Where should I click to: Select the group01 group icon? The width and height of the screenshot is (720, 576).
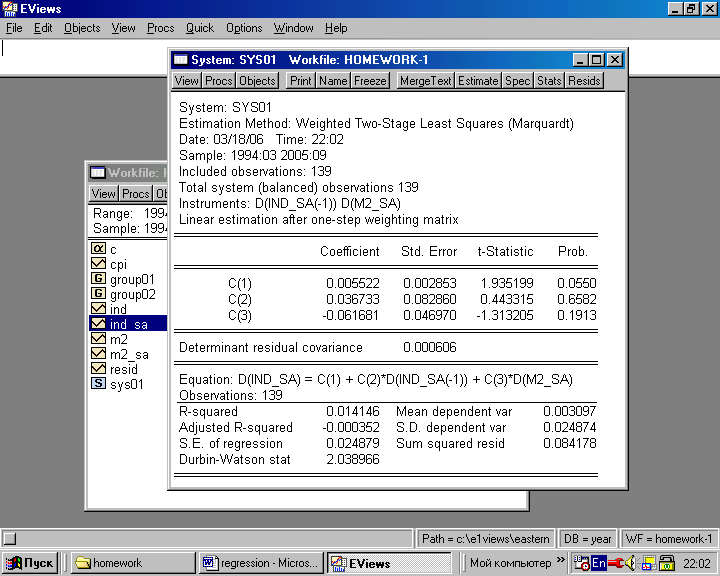tap(98, 279)
